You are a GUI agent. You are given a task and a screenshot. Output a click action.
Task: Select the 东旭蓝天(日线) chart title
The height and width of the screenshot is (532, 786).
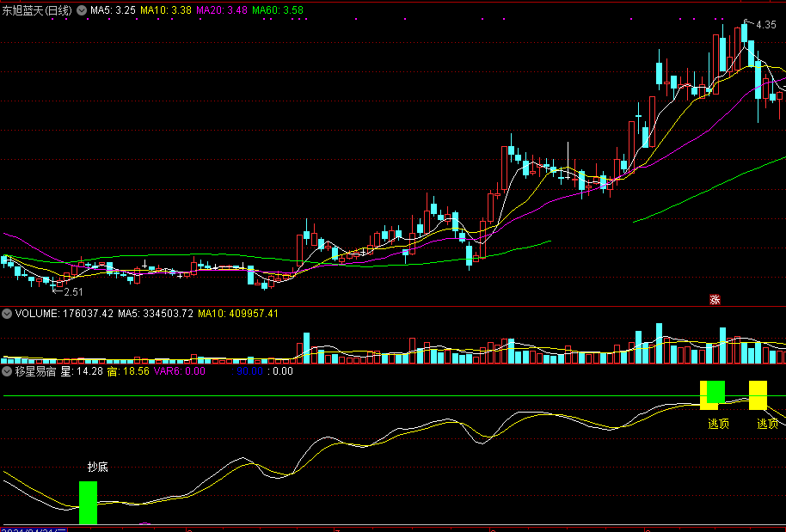[x=37, y=10]
